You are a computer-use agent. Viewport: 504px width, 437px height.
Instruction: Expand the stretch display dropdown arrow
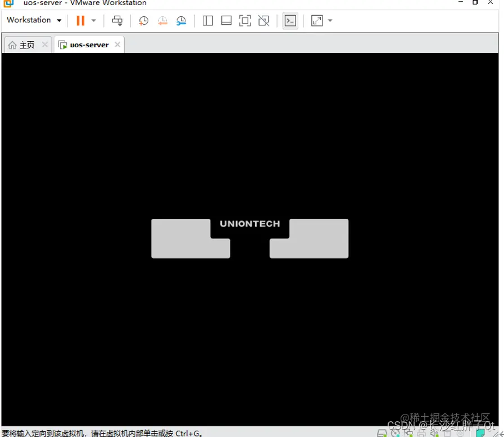point(330,21)
